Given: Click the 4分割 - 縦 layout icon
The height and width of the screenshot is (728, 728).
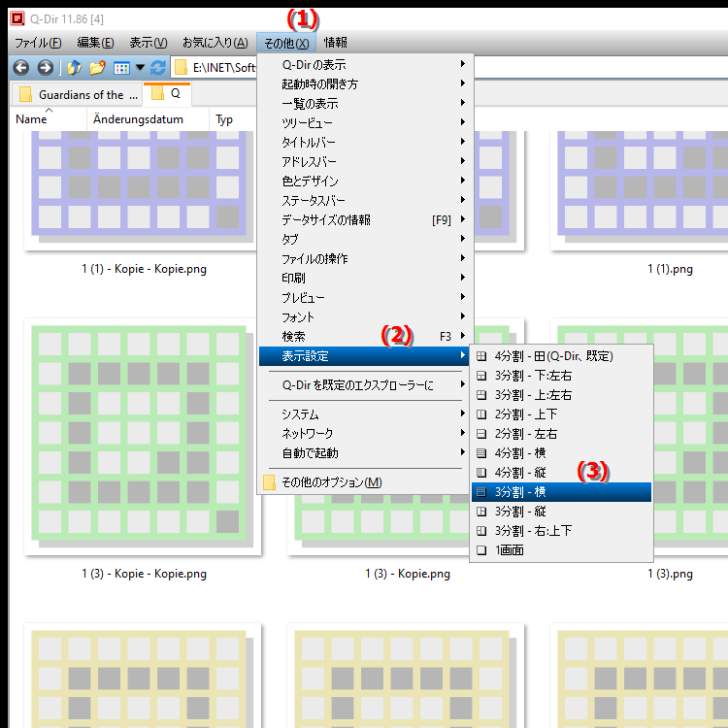Looking at the screenshot, I should (x=481, y=473).
